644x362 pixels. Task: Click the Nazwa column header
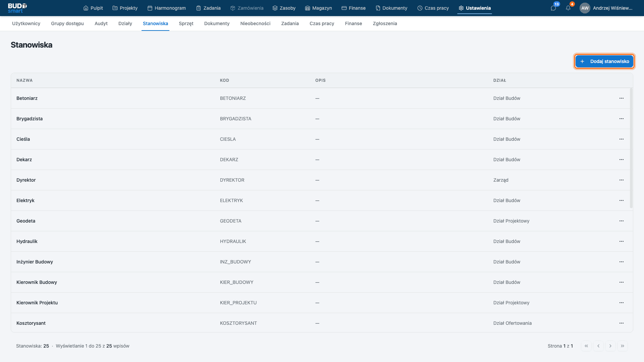click(24, 80)
